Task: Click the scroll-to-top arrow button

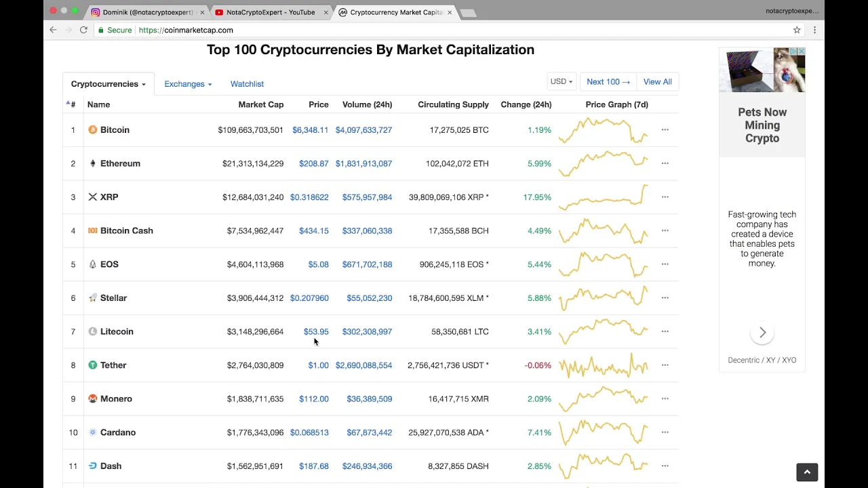Action: (x=807, y=472)
